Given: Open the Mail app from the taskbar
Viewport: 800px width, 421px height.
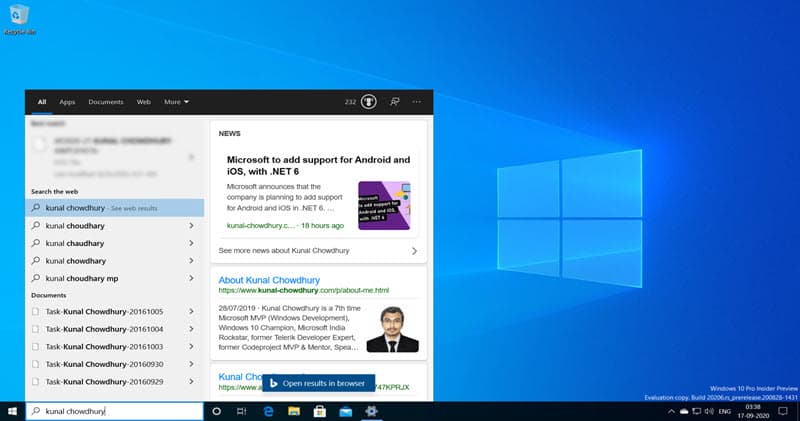Looking at the screenshot, I should 345,411.
